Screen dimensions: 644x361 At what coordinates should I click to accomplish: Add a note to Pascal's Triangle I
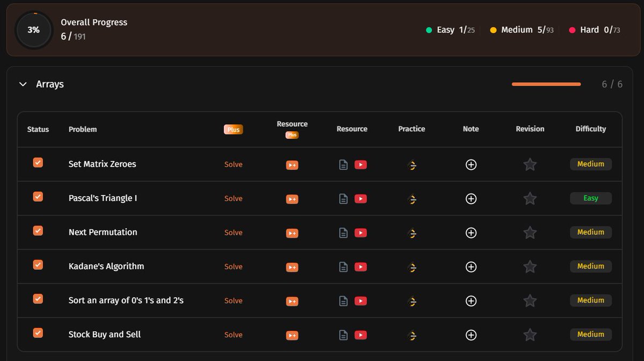471,199
